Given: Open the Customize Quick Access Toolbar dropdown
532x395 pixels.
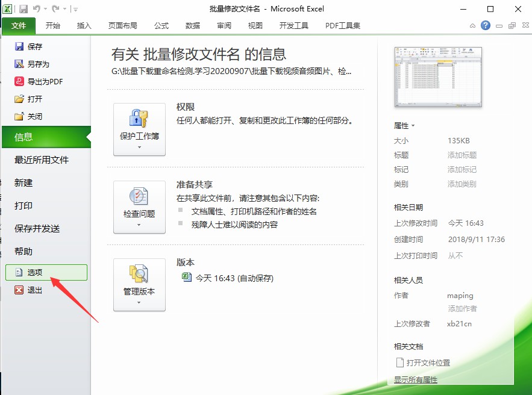Looking at the screenshot, I should coord(76,10).
